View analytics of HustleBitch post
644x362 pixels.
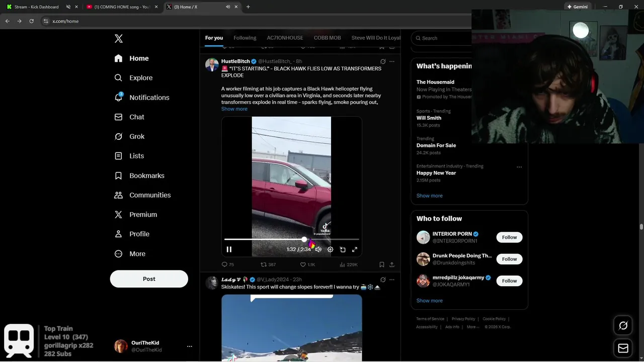(x=349, y=264)
